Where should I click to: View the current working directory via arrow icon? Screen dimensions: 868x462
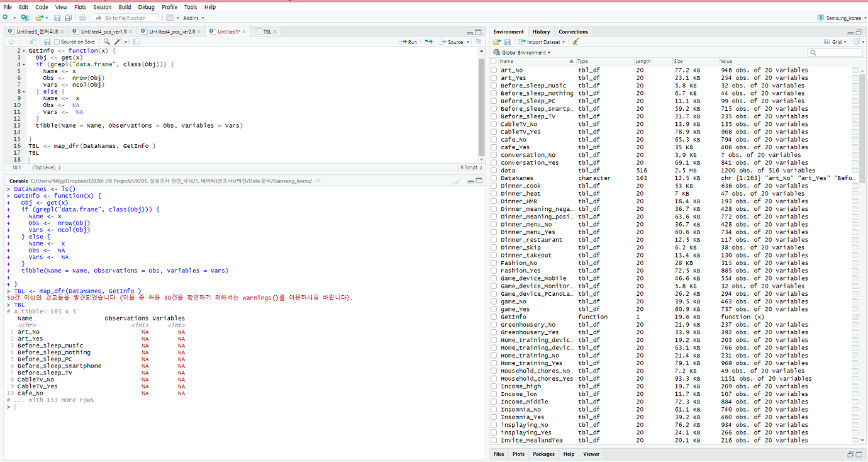[318, 181]
